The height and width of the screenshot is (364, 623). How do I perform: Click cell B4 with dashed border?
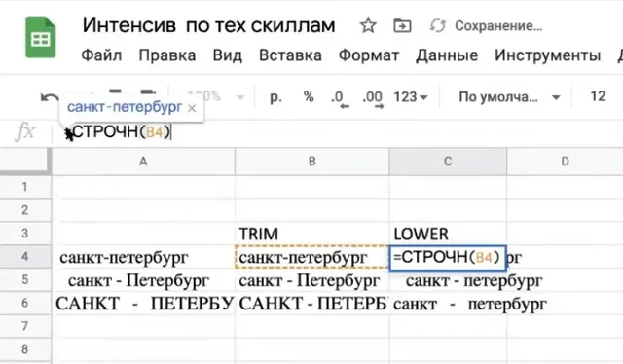coord(312,257)
